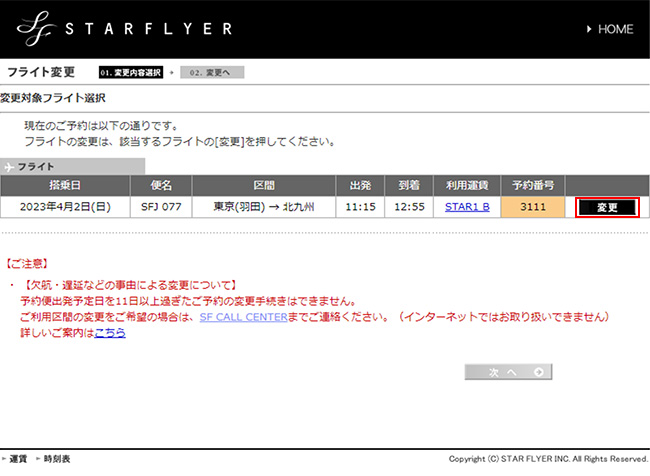
Task: Click the 11:15 departure time
Action: [x=362, y=207]
